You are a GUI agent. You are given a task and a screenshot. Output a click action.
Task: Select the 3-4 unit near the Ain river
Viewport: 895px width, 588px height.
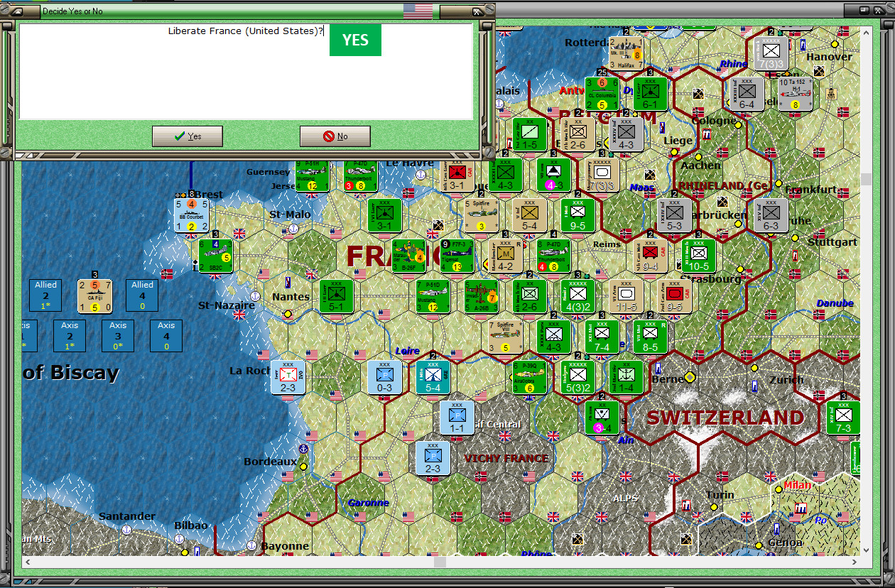click(602, 418)
